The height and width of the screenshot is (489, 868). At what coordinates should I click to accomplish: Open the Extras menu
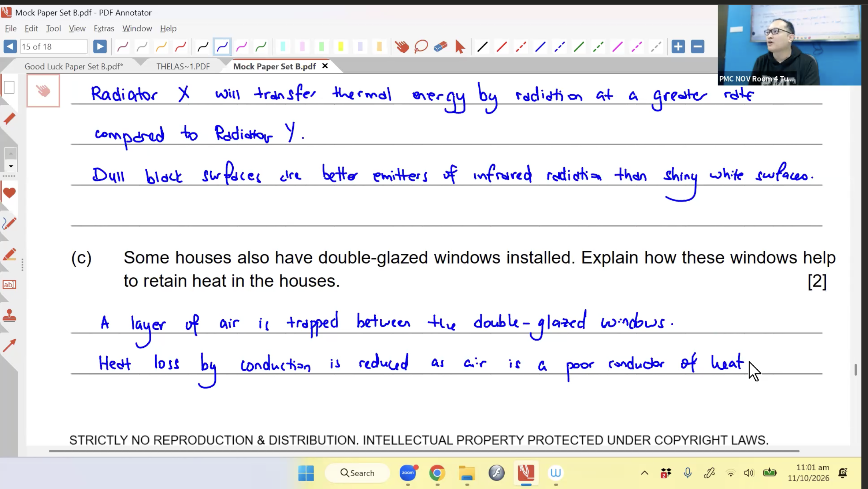pos(104,28)
